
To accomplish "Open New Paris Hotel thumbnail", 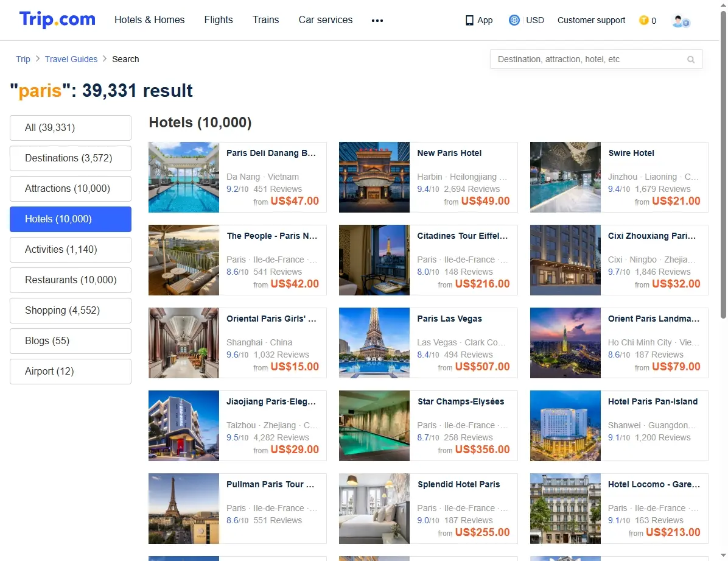I will (374, 177).
